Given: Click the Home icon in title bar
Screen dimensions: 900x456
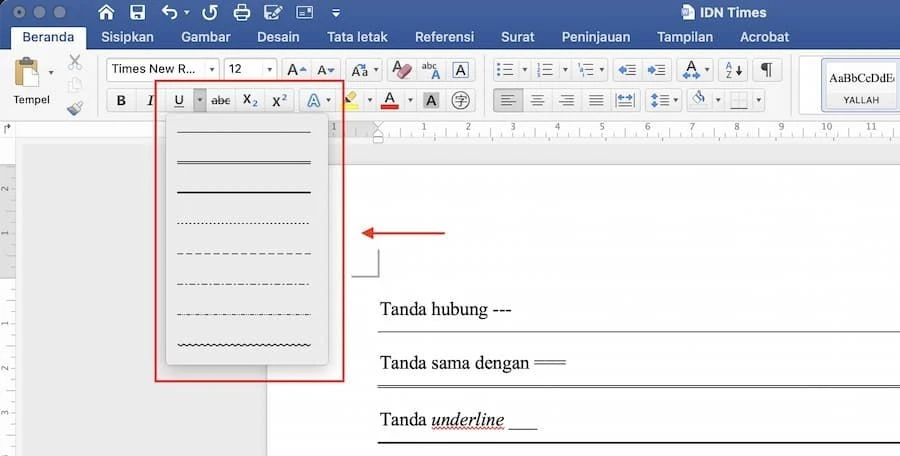Looking at the screenshot, I should pos(106,12).
